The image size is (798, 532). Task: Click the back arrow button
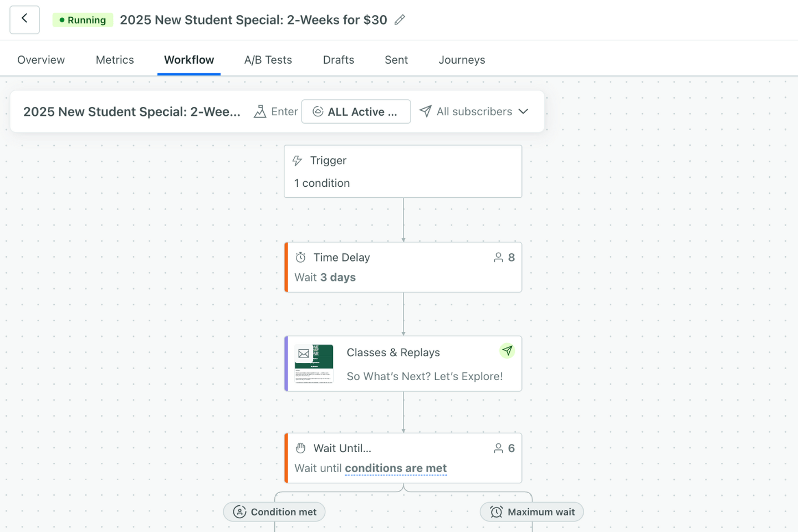pyautogui.click(x=24, y=19)
